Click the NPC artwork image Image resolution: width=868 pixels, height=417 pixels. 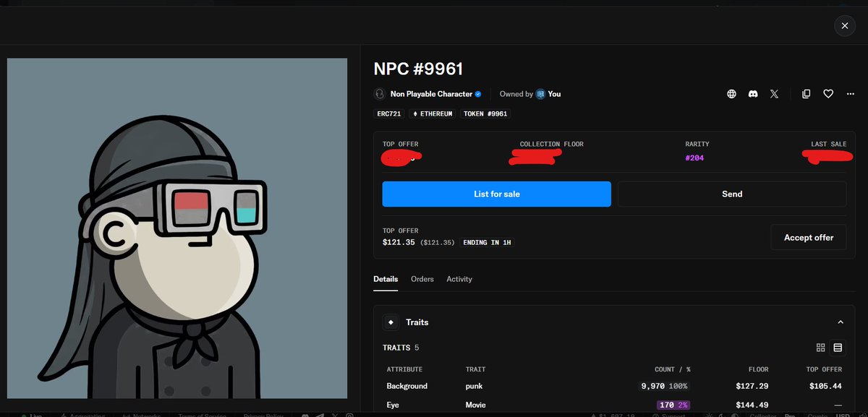[177, 228]
